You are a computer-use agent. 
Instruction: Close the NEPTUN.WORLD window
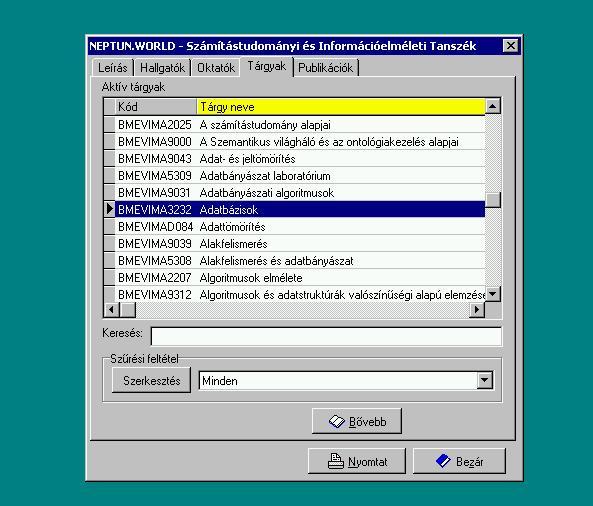pyautogui.click(x=511, y=46)
